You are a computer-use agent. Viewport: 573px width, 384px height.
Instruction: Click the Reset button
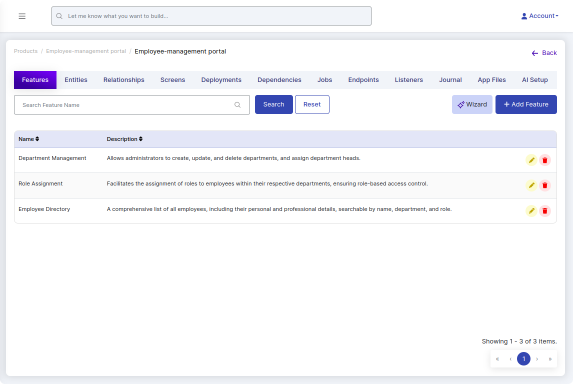click(312, 104)
